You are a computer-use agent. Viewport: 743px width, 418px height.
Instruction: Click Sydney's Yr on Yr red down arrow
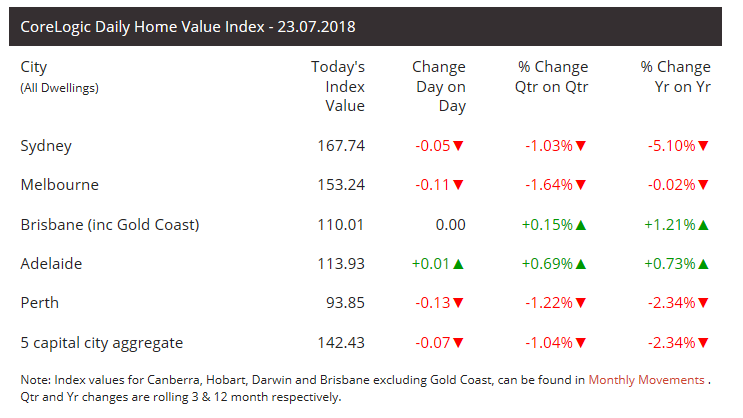click(x=704, y=146)
